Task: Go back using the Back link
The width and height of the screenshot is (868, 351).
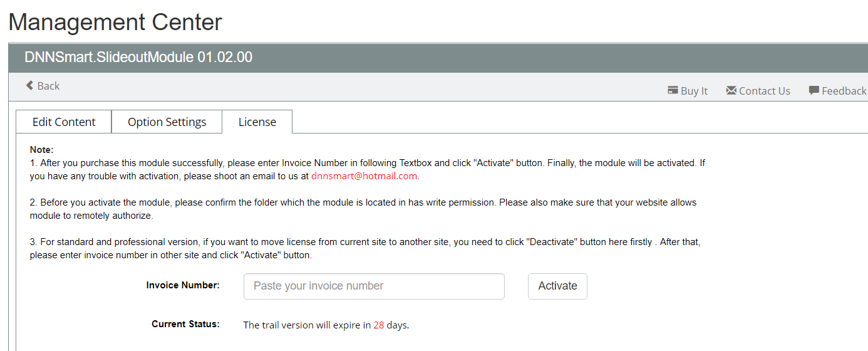Action: [x=43, y=86]
